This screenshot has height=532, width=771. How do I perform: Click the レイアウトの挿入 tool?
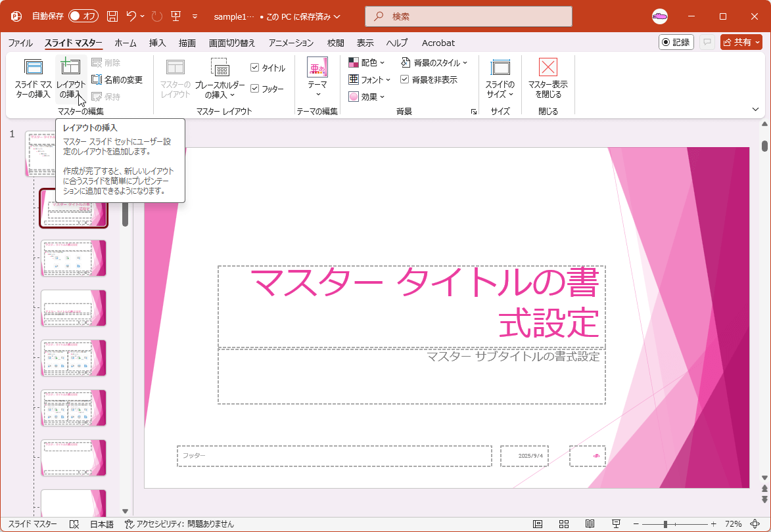[x=70, y=78]
